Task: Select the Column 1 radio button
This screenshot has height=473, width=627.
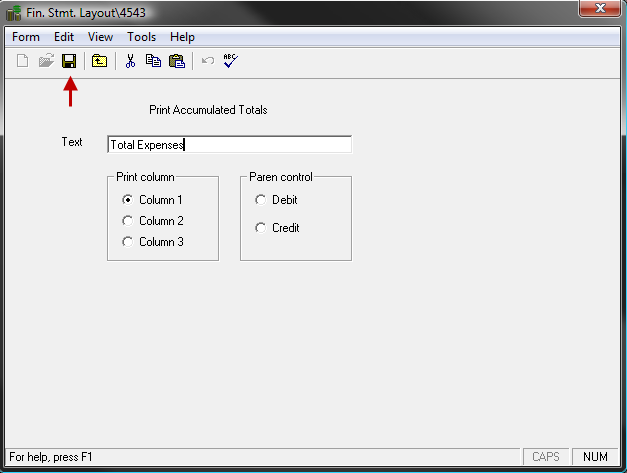Action: pyautogui.click(x=127, y=200)
